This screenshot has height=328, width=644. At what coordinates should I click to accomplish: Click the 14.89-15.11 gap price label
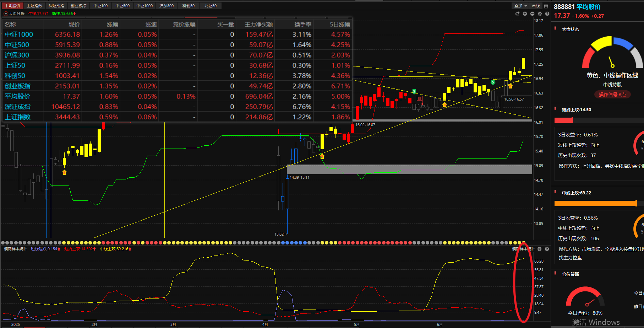click(x=300, y=177)
